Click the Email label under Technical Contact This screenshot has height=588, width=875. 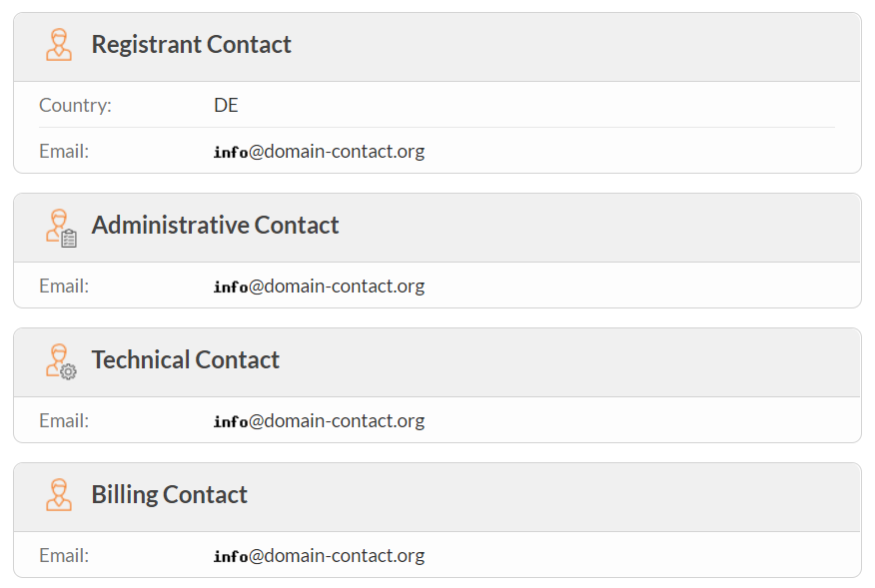[64, 421]
